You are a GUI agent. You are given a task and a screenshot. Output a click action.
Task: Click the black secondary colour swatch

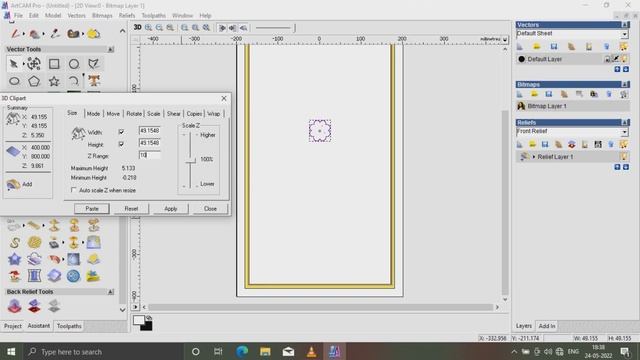147,326
